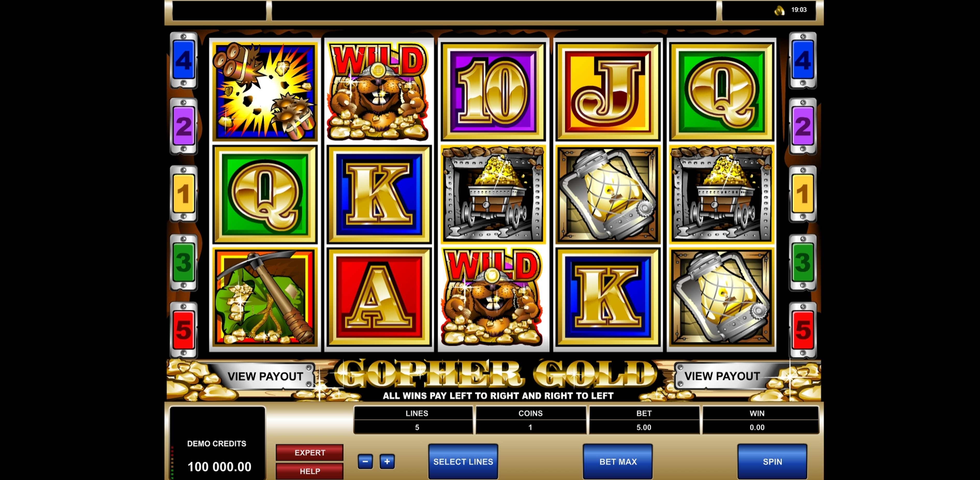Toggle payline 4 blue marker on left

[183, 60]
